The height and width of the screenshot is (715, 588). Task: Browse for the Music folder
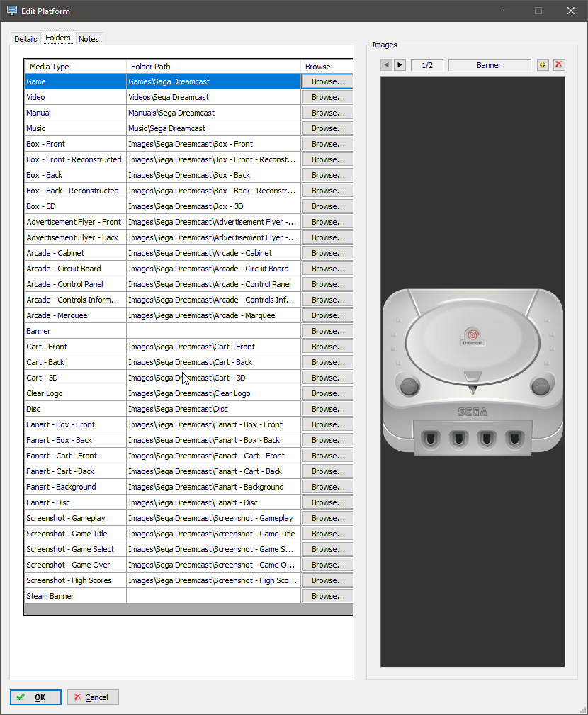(x=327, y=128)
